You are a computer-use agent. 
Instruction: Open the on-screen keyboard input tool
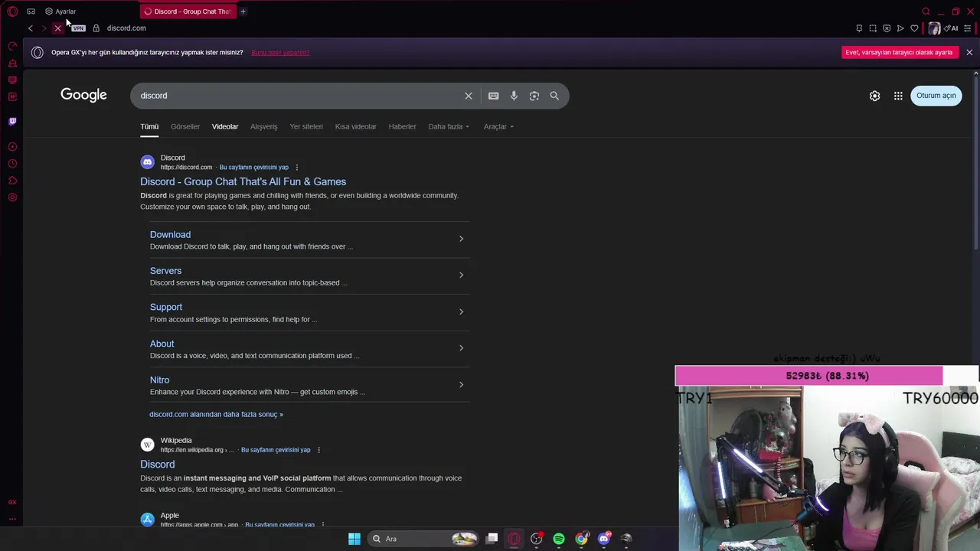click(x=493, y=96)
